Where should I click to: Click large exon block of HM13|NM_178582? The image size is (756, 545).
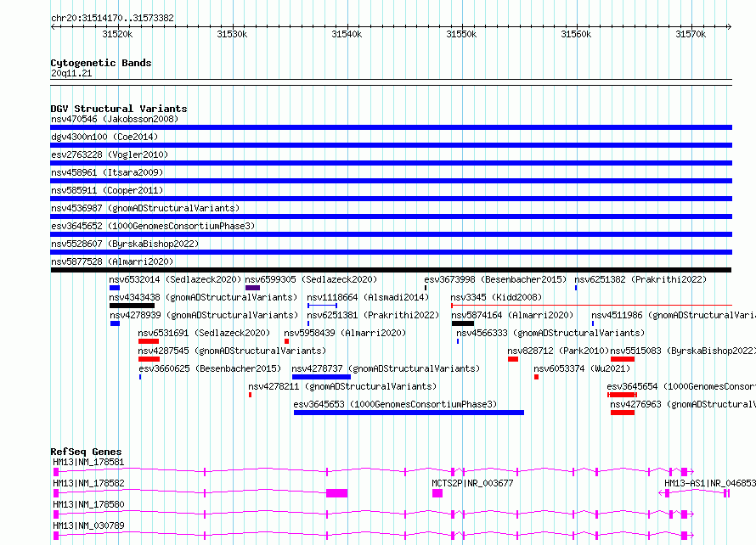point(336,493)
